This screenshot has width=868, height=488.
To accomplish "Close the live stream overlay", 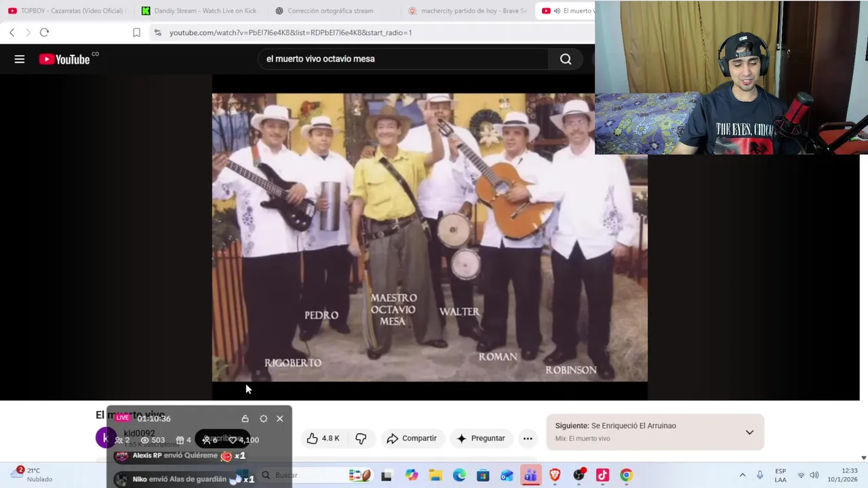I will (279, 419).
